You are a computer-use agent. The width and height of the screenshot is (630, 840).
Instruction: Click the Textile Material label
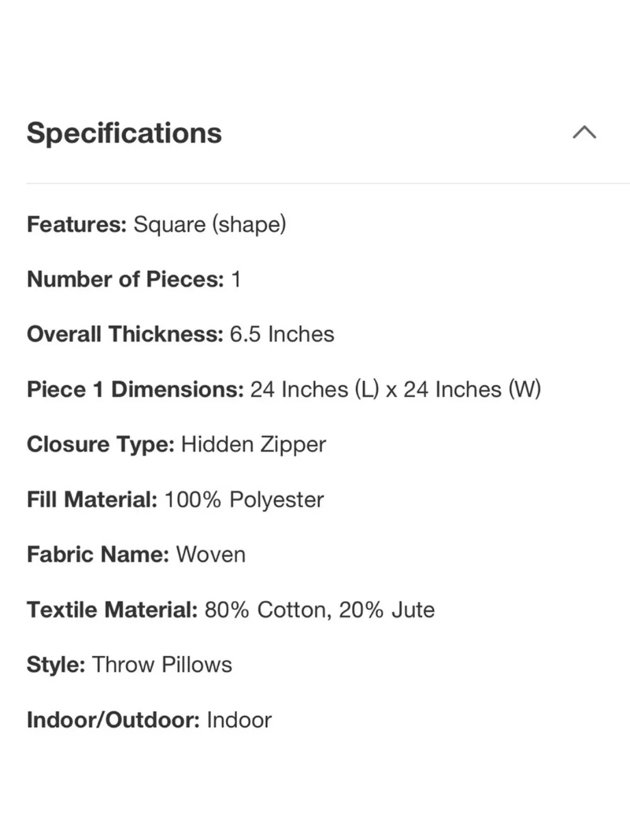(112, 610)
